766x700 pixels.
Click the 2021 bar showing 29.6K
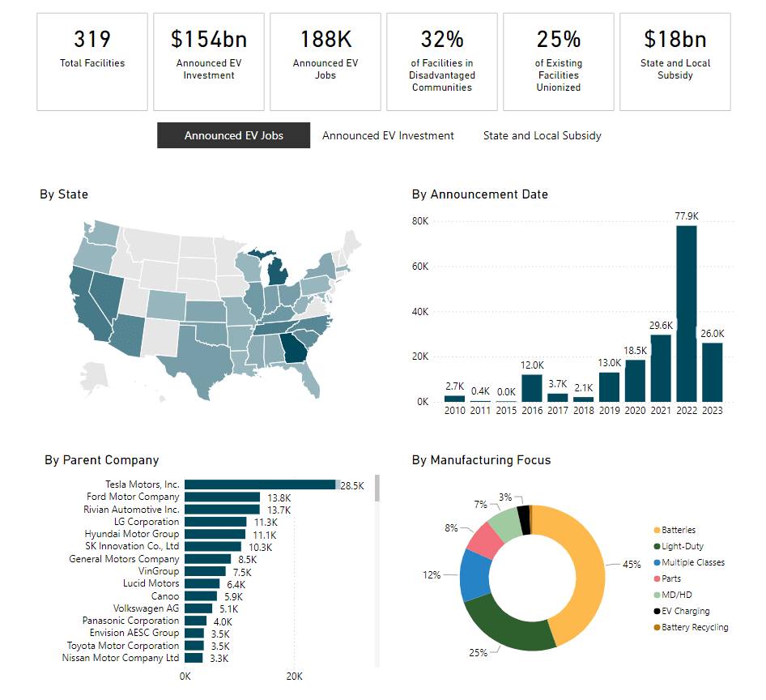[661, 368]
